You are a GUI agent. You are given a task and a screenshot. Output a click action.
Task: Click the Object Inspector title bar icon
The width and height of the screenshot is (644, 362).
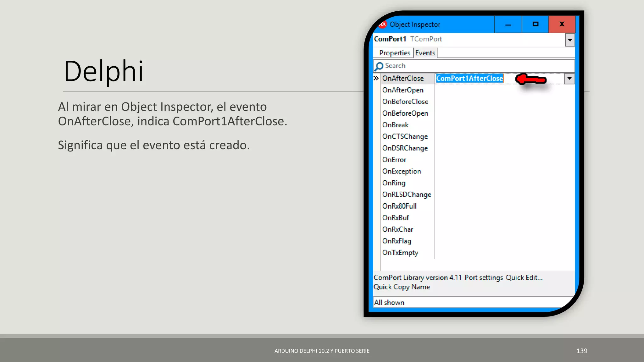[x=382, y=24]
